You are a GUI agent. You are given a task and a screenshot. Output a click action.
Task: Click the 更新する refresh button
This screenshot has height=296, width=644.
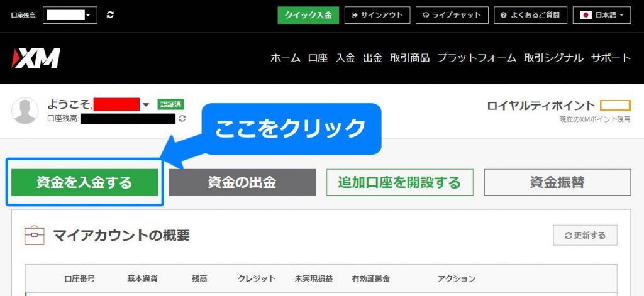point(585,235)
